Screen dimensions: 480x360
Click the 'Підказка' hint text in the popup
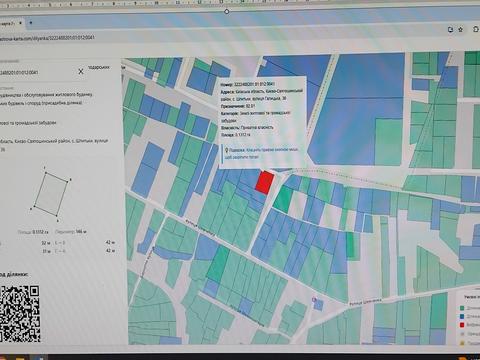pos(261,153)
